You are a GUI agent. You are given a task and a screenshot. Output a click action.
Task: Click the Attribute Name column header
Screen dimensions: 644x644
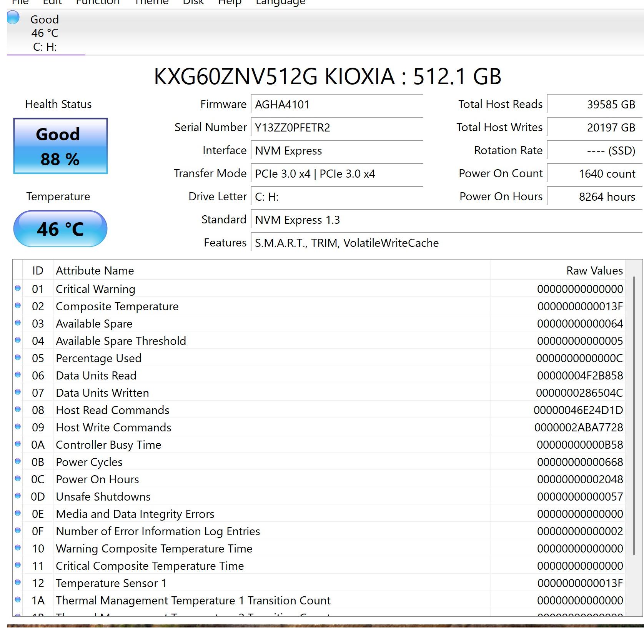(x=271, y=271)
